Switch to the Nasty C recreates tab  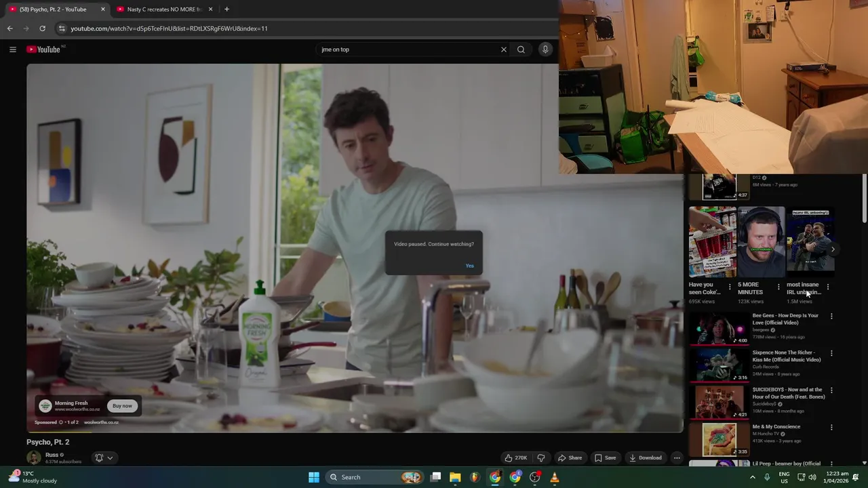coord(163,9)
